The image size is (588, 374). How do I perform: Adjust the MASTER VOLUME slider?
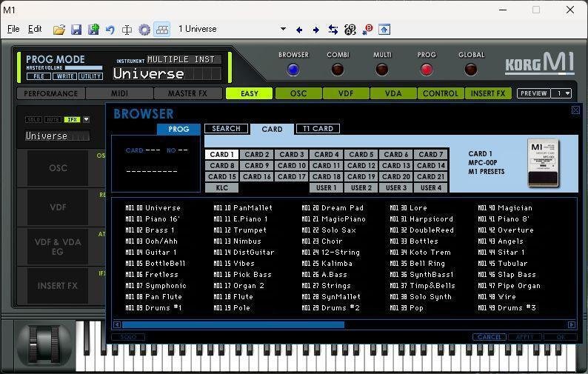(83, 68)
